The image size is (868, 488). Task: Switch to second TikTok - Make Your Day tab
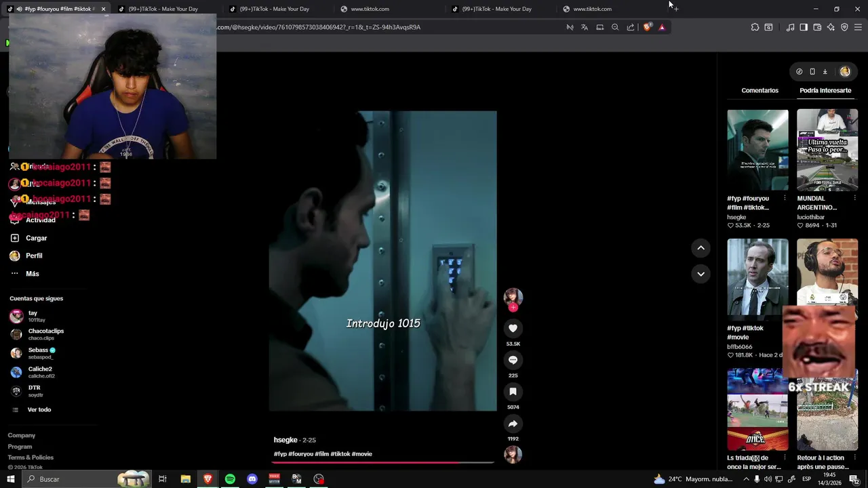pos(274,9)
